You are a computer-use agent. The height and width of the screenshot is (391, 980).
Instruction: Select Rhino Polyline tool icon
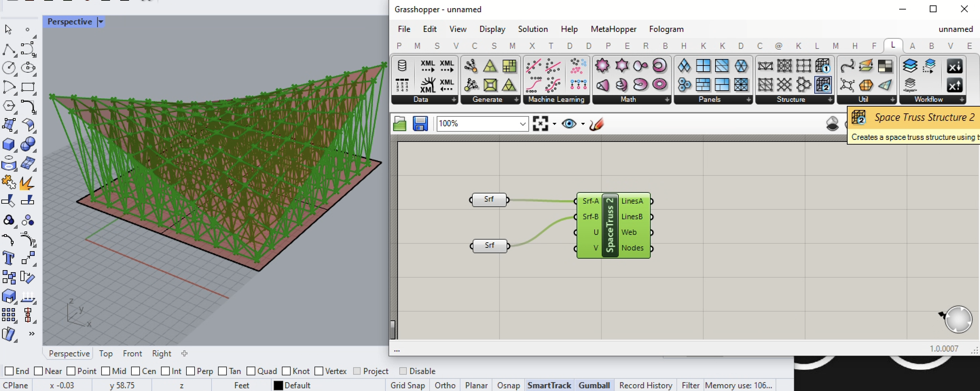click(x=8, y=49)
